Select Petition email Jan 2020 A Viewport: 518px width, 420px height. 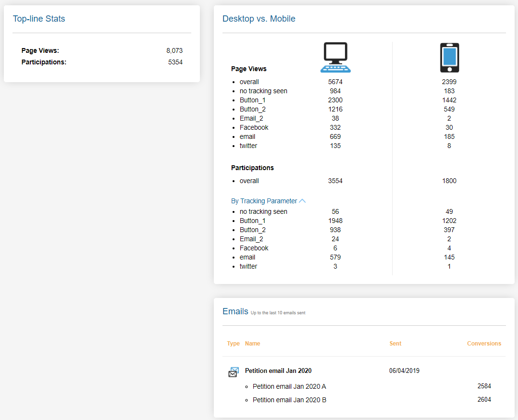coord(289,386)
